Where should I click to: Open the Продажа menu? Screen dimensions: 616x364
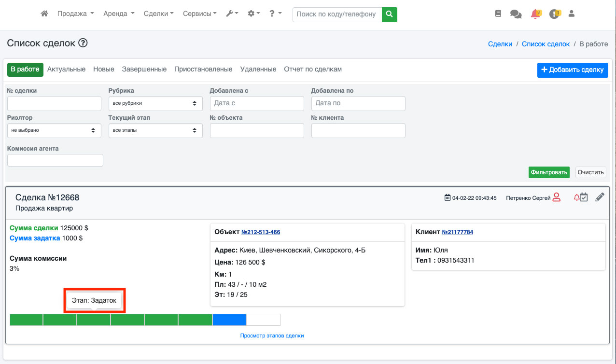(75, 14)
